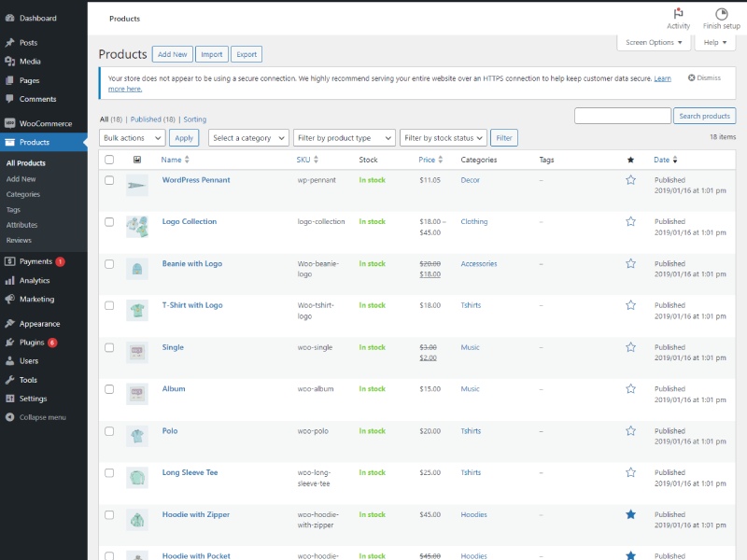Open the Activity panel icon
The image size is (747, 560).
pyautogui.click(x=678, y=13)
